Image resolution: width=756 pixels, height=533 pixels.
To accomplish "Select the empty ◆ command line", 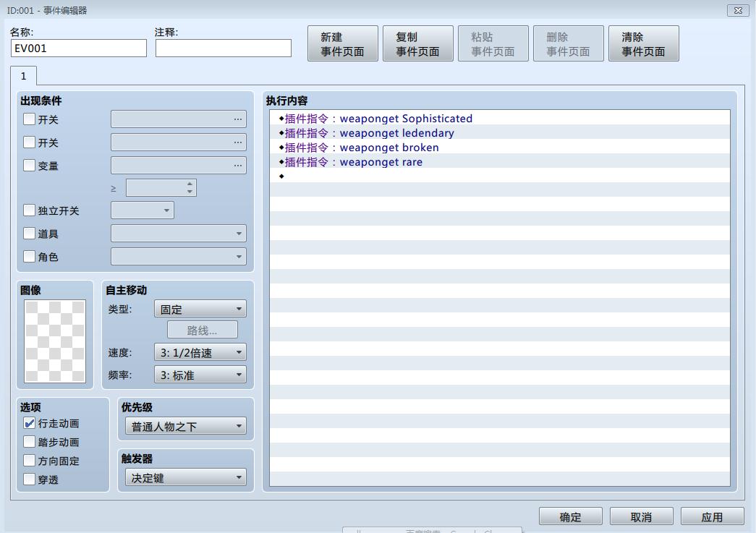I will pyautogui.click(x=500, y=176).
